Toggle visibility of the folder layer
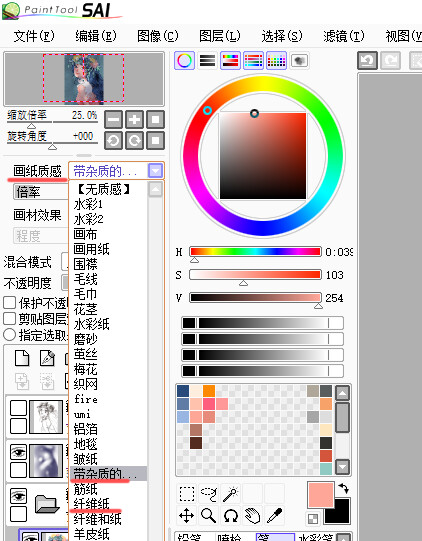Image resolution: width=422 pixels, height=541 pixels. [18, 496]
